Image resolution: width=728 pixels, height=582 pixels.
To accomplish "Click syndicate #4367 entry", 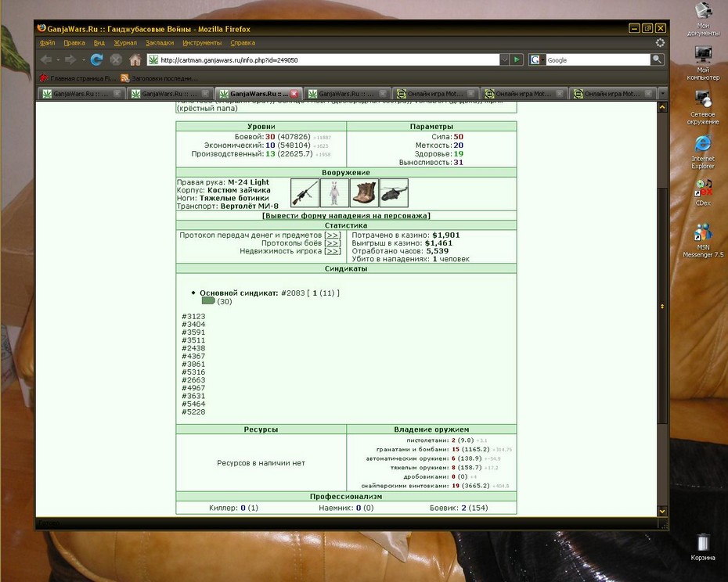I will click(193, 356).
